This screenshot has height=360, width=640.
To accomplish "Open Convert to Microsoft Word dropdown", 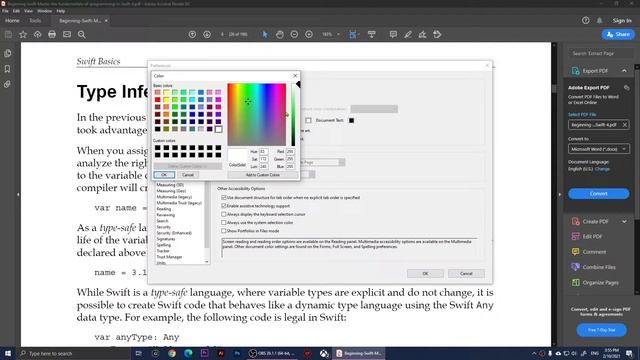I will point(599,149).
